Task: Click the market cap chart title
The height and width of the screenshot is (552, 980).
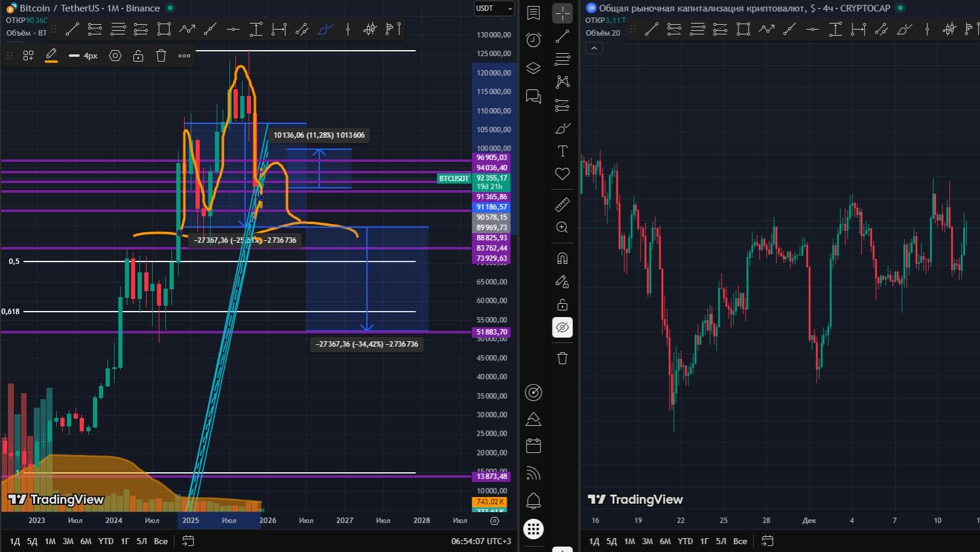Action: pyautogui.click(x=745, y=8)
